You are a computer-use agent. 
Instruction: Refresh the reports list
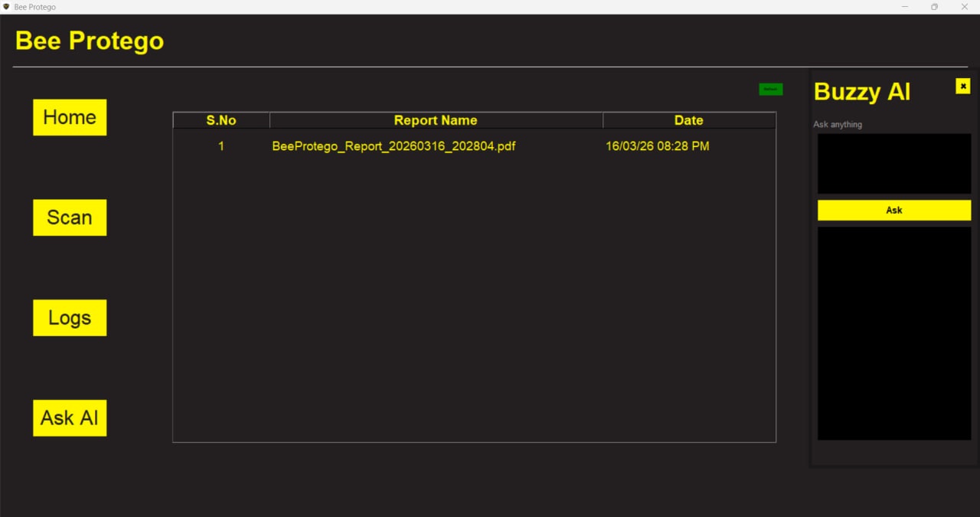point(771,89)
